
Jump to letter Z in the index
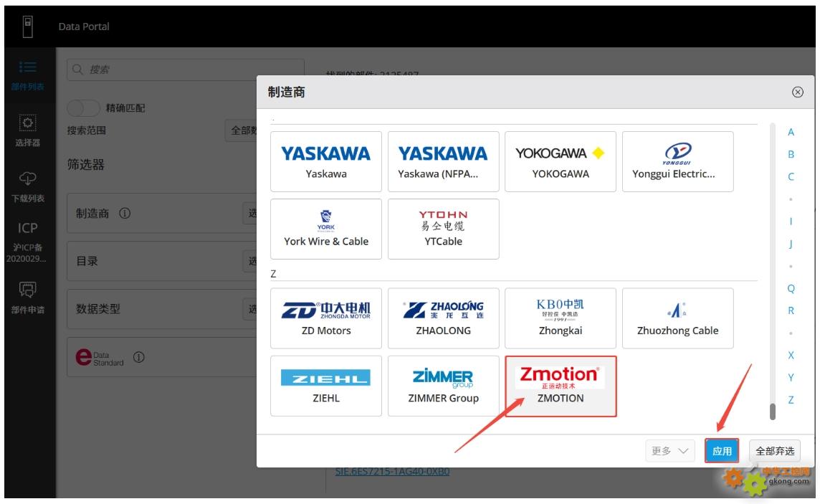click(791, 400)
